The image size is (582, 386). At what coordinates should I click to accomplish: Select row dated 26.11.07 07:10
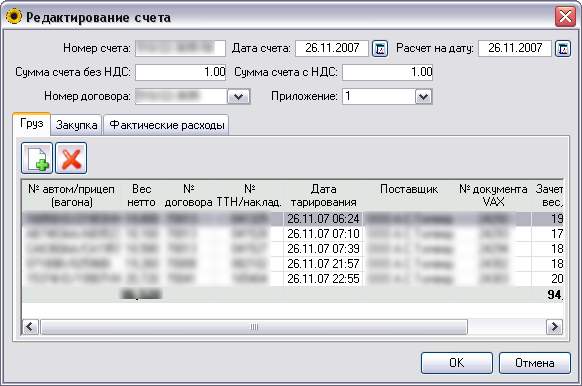pyautogui.click(x=293, y=234)
